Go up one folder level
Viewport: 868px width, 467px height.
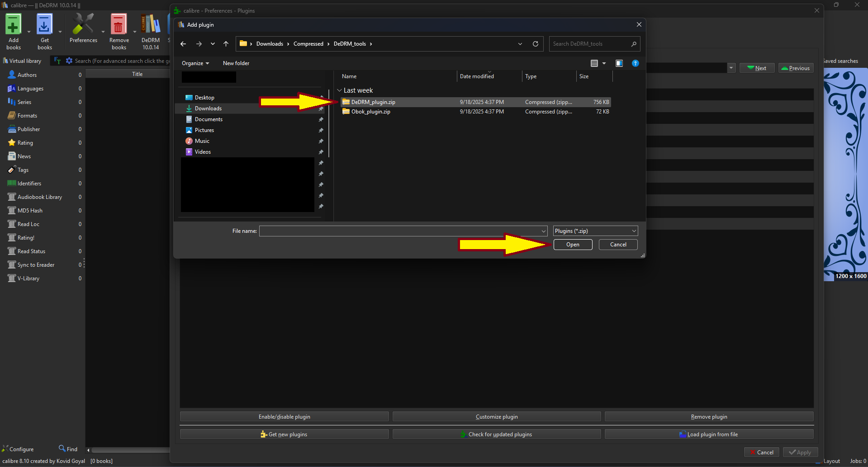pyautogui.click(x=226, y=44)
